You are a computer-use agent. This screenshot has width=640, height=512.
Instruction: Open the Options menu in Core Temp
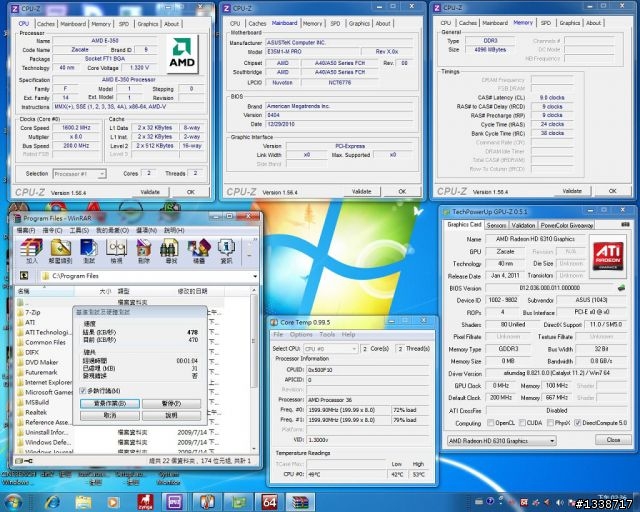click(301, 334)
